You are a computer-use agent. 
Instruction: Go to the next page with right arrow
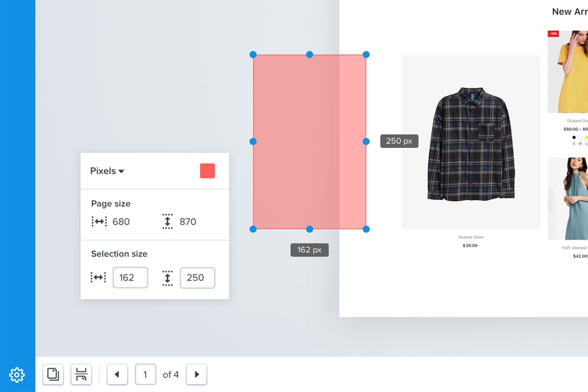pyautogui.click(x=197, y=374)
